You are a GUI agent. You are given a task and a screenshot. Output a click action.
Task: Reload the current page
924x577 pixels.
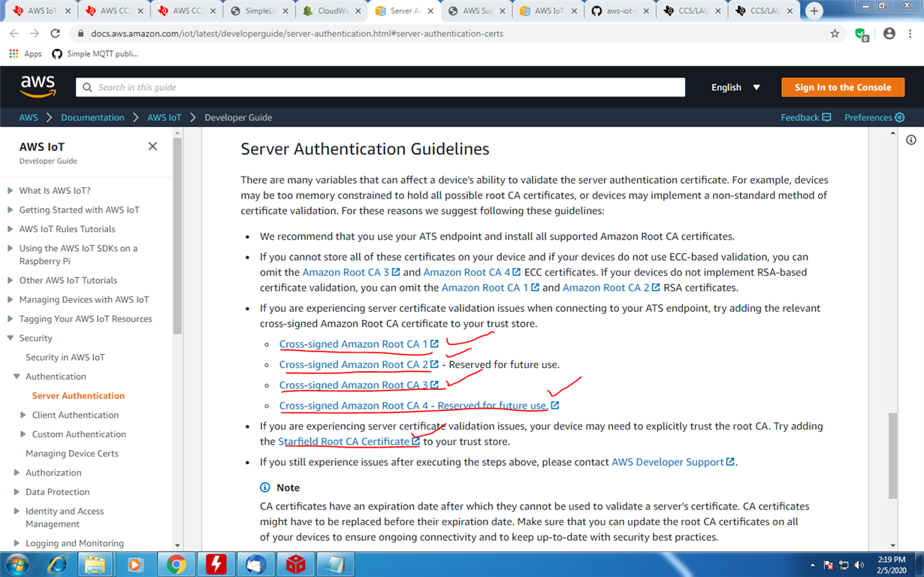[x=55, y=33]
